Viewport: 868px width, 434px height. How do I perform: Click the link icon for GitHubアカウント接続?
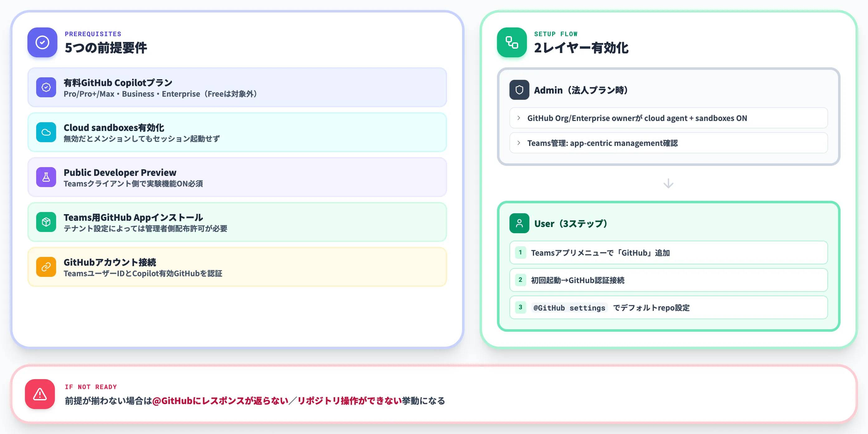click(x=46, y=267)
